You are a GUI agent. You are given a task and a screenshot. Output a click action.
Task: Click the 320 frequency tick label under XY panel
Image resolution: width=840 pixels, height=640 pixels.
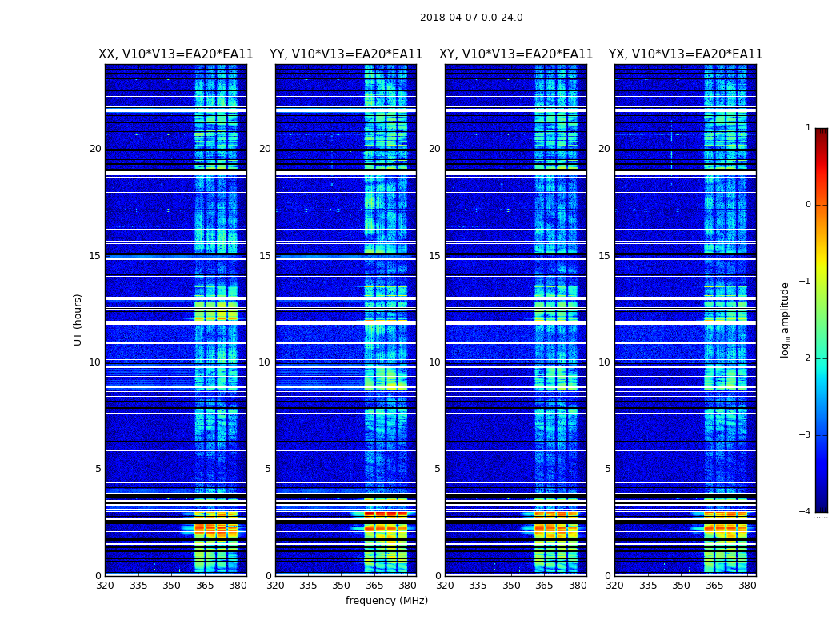click(x=445, y=586)
